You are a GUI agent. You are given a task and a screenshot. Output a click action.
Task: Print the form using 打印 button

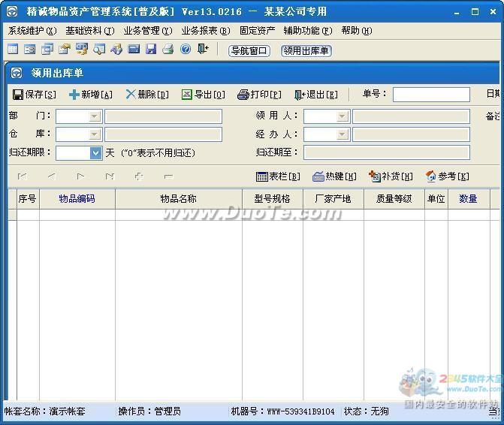[x=259, y=95]
